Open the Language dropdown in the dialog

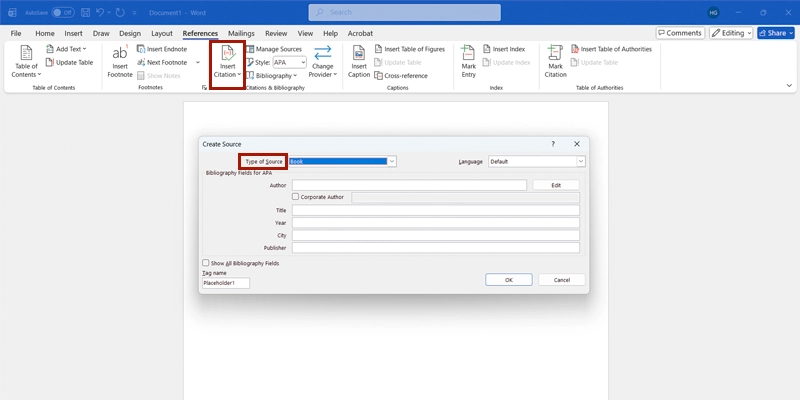(580, 161)
